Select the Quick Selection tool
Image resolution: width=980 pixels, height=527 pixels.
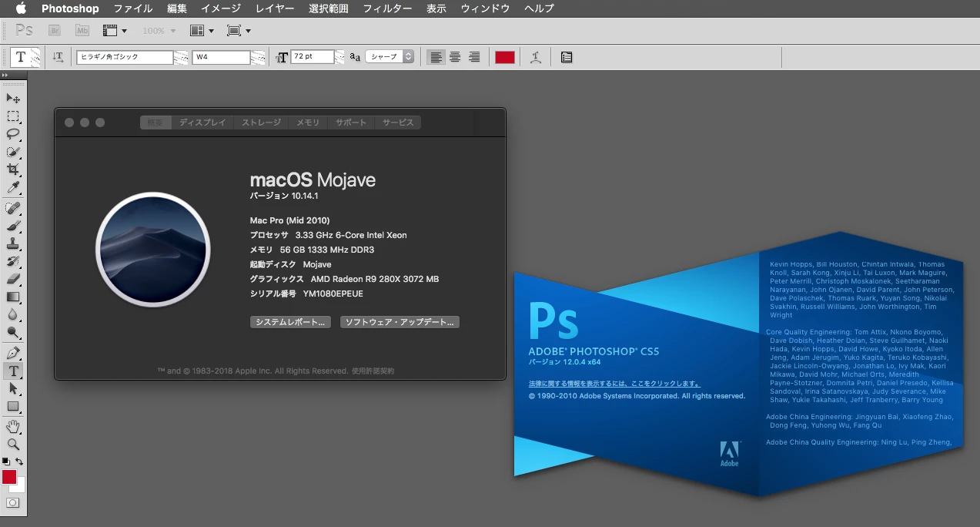[13, 153]
